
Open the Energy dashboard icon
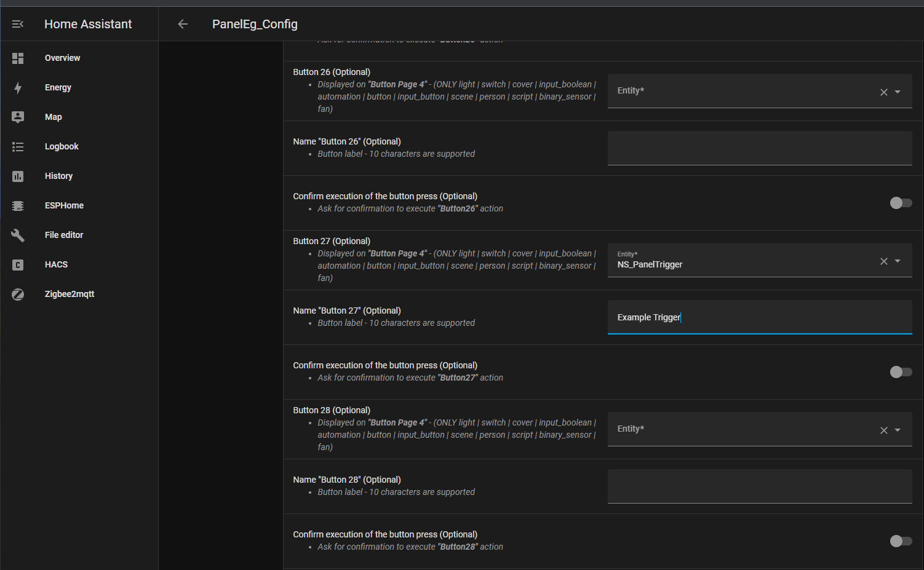click(x=18, y=88)
